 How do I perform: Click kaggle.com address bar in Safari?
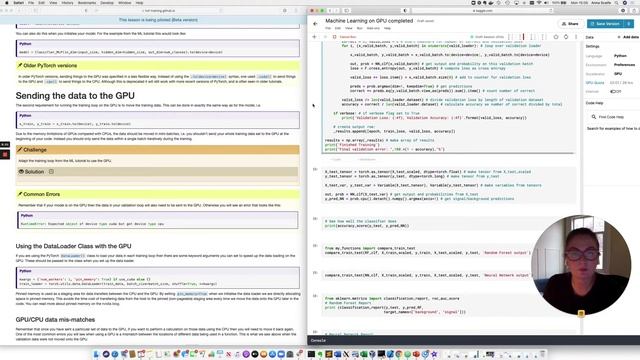483,11
